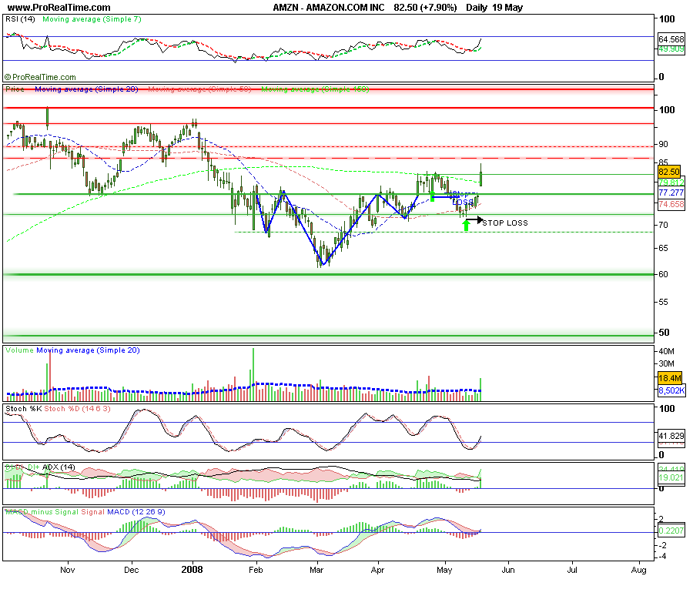693x616 pixels.
Task: Click the May label on time axis
Action: coord(444,570)
